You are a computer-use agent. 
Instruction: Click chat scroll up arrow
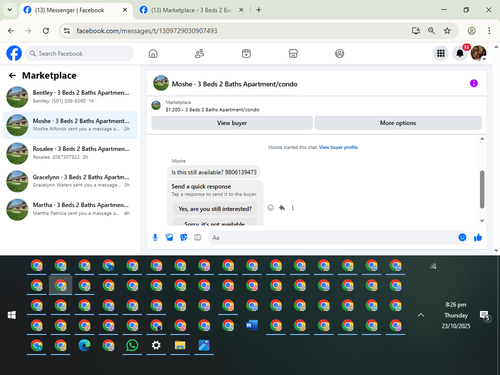482,139
